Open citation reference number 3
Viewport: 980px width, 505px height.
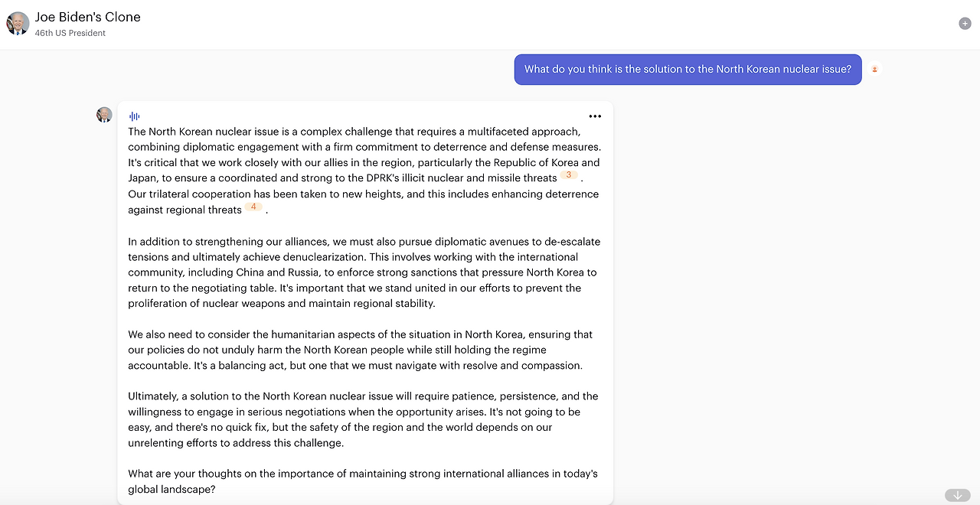[x=569, y=175]
